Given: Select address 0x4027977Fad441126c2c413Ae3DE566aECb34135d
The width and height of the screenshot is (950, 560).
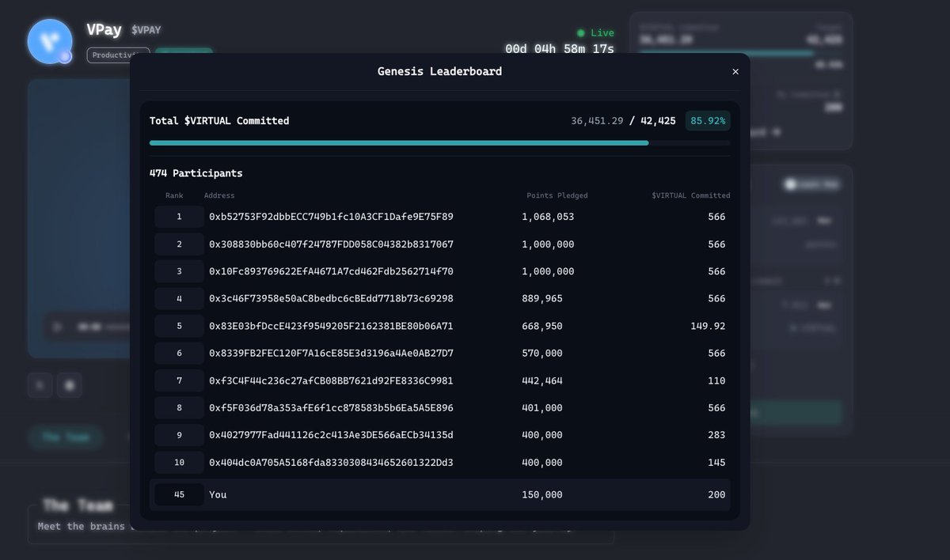Looking at the screenshot, I should click(331, 435).
